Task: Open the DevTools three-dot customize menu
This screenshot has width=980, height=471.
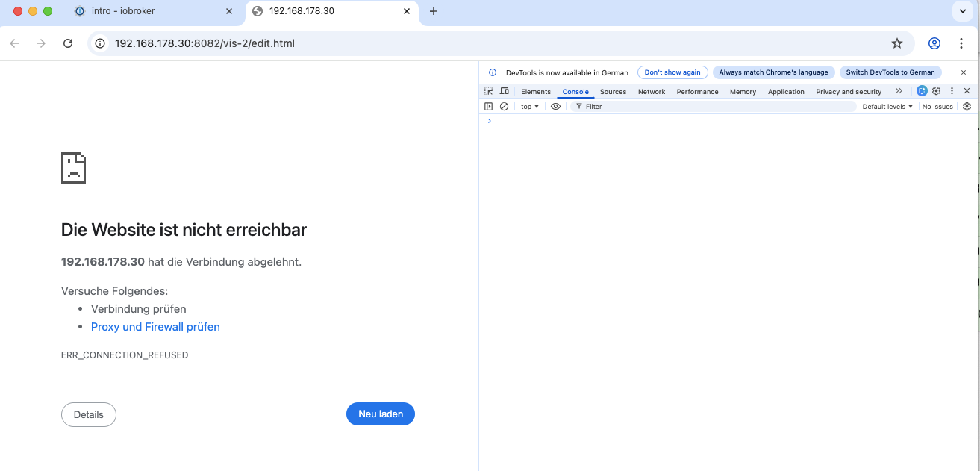Action: point(952,91)
